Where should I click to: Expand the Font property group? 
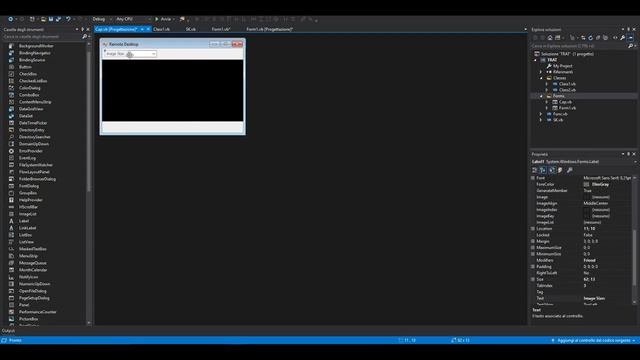[x=533, y=178]
